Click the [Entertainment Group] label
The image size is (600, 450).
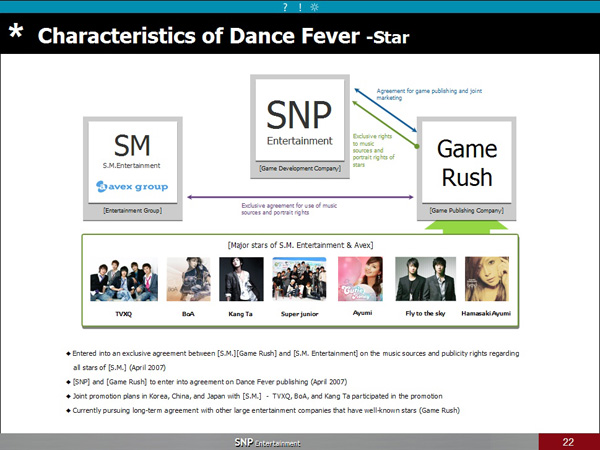132,212
